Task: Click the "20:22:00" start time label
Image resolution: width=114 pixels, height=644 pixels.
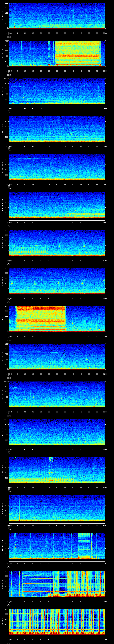Action: coord(9,71)
